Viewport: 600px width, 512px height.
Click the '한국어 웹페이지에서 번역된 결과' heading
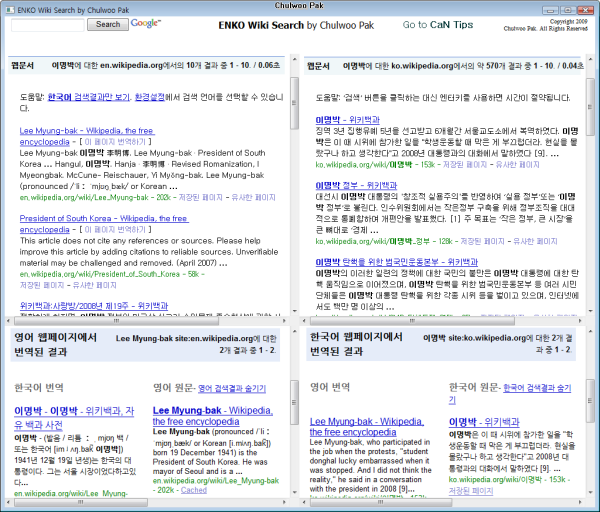point(356,344)
